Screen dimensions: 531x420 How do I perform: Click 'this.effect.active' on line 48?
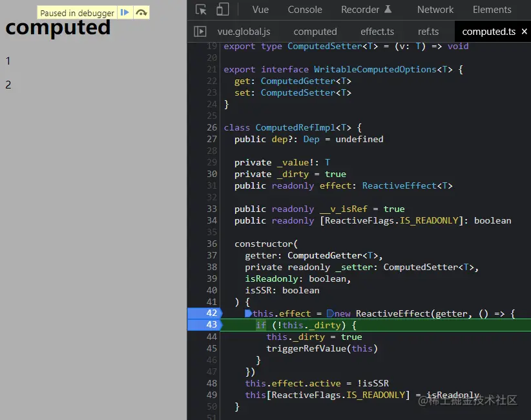coord(293,383)
